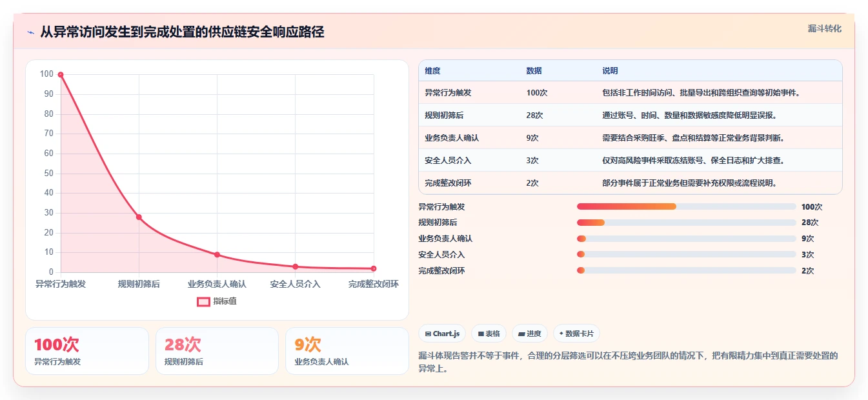This screenshot has width=868, height=400.
Task: Click description starting 需要结合采购旺季
Action: (694, 138)
